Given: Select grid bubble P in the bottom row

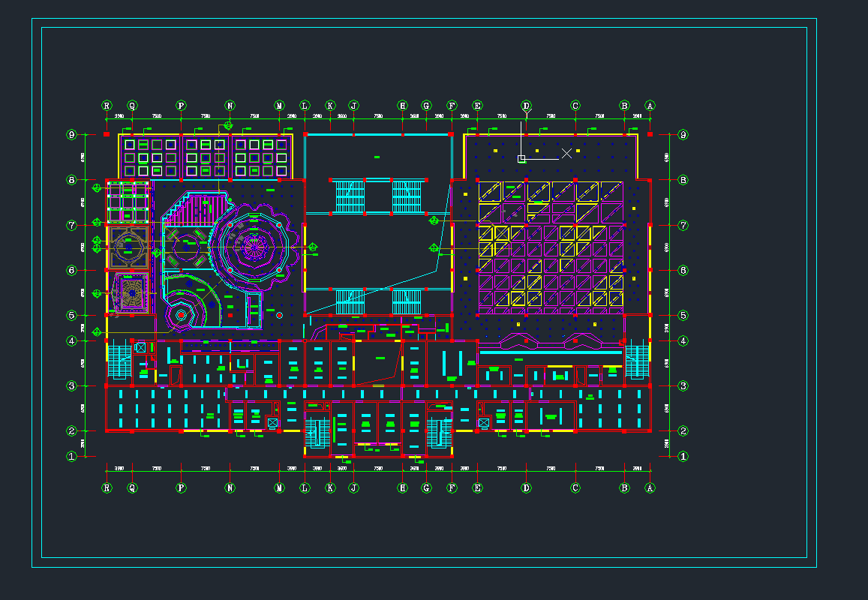Looking at the screenshot, I should 181,487.
